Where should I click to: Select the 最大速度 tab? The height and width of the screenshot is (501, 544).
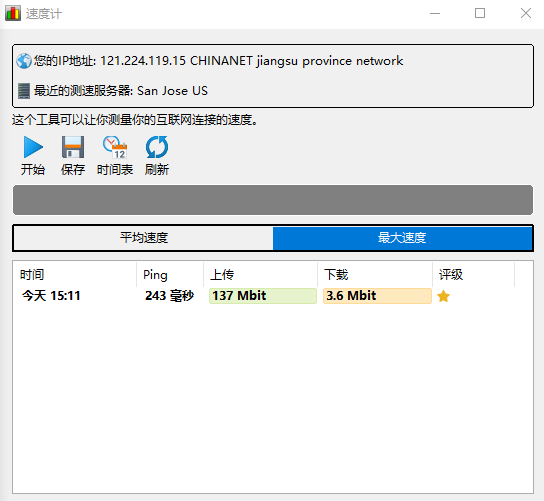click(x=402, y=238)
